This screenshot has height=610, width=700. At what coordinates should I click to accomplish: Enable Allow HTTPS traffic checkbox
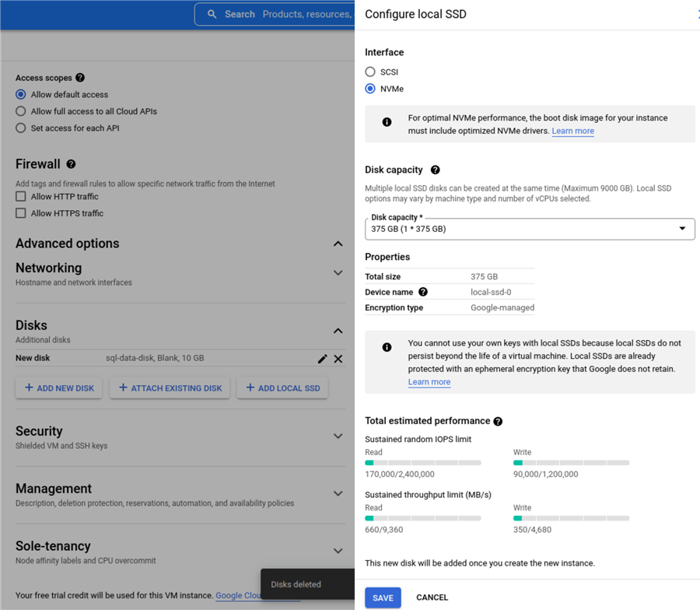pos(20,213)
